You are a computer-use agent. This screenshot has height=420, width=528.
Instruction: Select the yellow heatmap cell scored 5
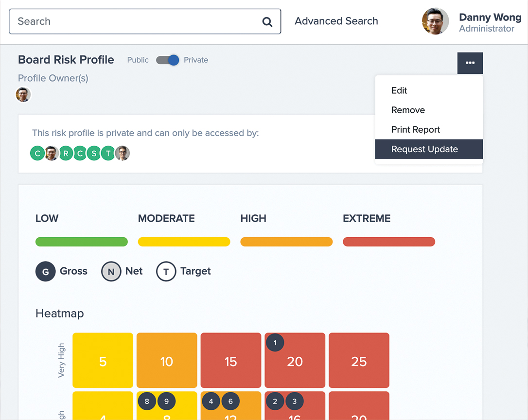103,360
